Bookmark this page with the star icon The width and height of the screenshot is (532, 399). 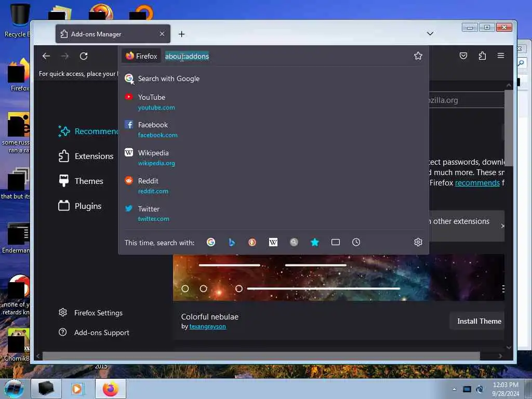point(418,56)
